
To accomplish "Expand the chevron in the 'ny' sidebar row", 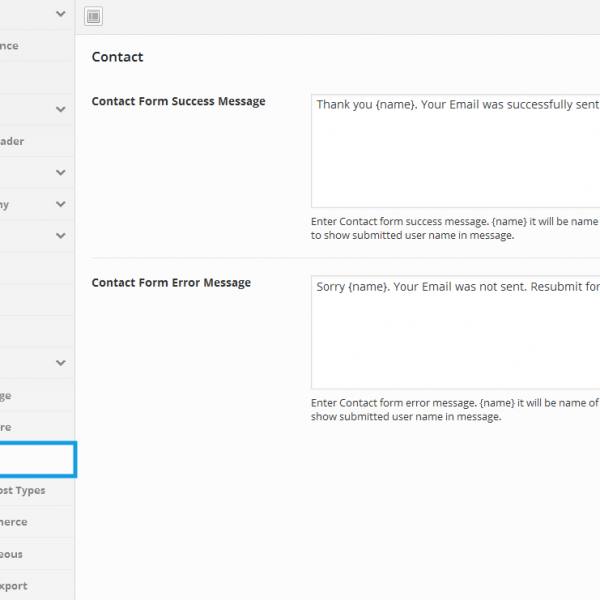I will point(61,204).
